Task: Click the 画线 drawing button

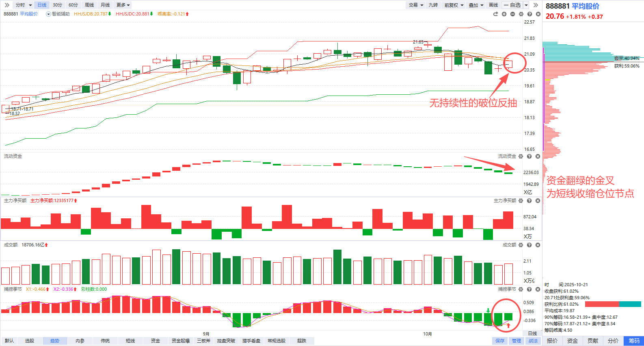Action: pyautogui.click(x=493, y=5)
